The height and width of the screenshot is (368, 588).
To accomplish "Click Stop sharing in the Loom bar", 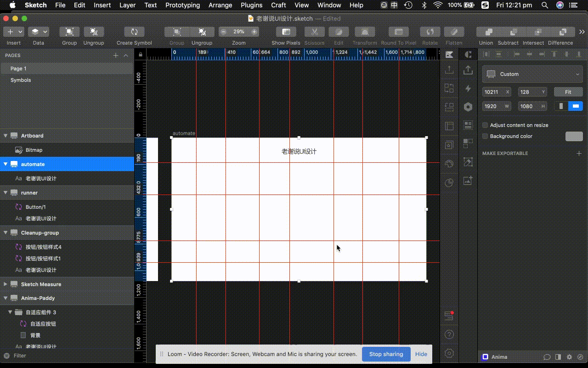I will point(386,354).
